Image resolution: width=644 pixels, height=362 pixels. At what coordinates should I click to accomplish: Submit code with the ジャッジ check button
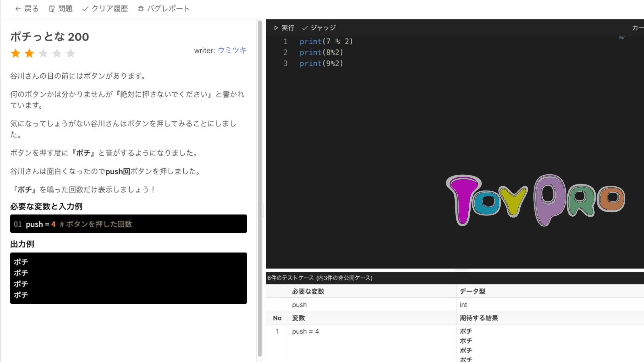[x=319, y=28]
